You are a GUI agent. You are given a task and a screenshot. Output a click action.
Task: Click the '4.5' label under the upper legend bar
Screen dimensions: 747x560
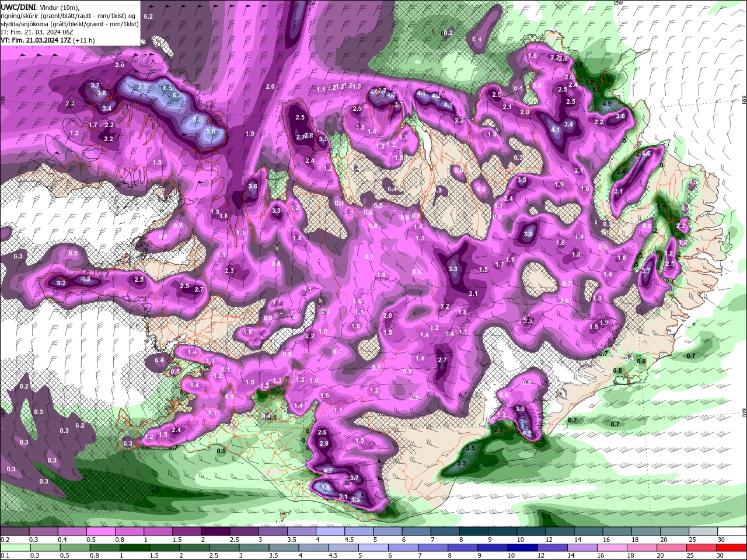(x=349, y=540)
